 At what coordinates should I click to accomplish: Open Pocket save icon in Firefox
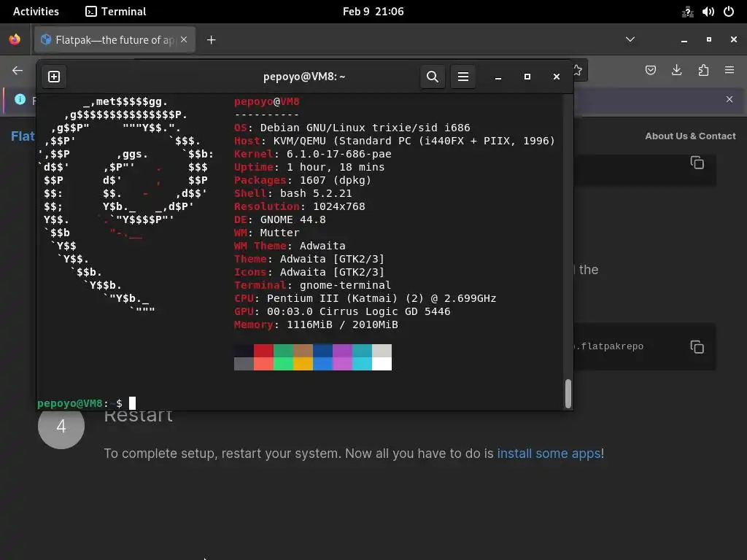(x=650, y=71)
